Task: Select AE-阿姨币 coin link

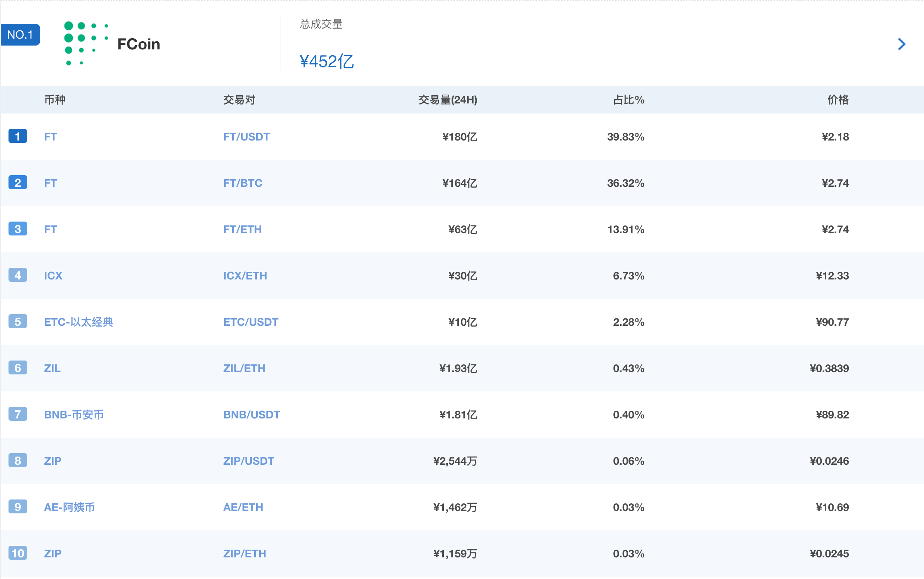Action: 69,507
